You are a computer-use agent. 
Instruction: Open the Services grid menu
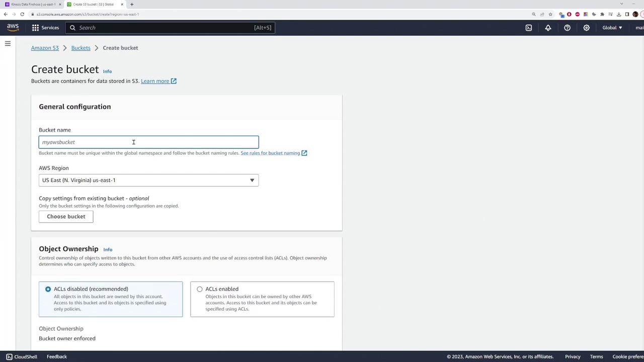pyautogui.click(x=45, y=28)
